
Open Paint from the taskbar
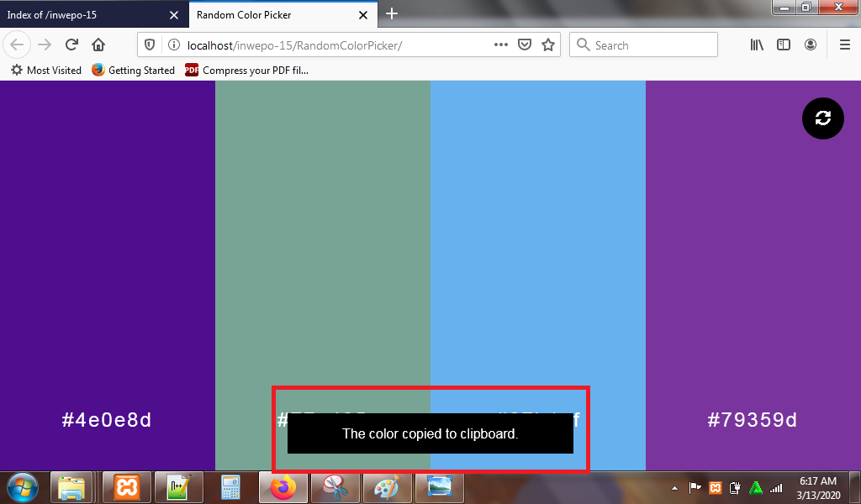pyautogui.click(x=387, y=487)
